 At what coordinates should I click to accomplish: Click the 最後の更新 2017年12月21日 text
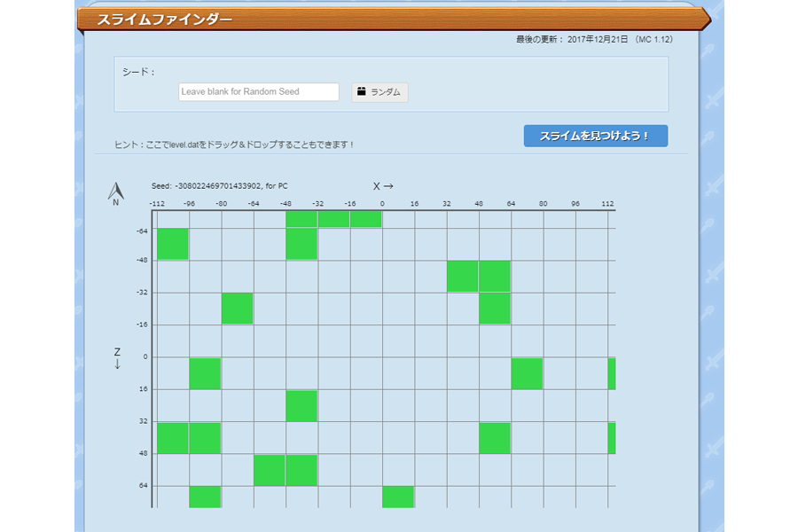coord(594,39)
